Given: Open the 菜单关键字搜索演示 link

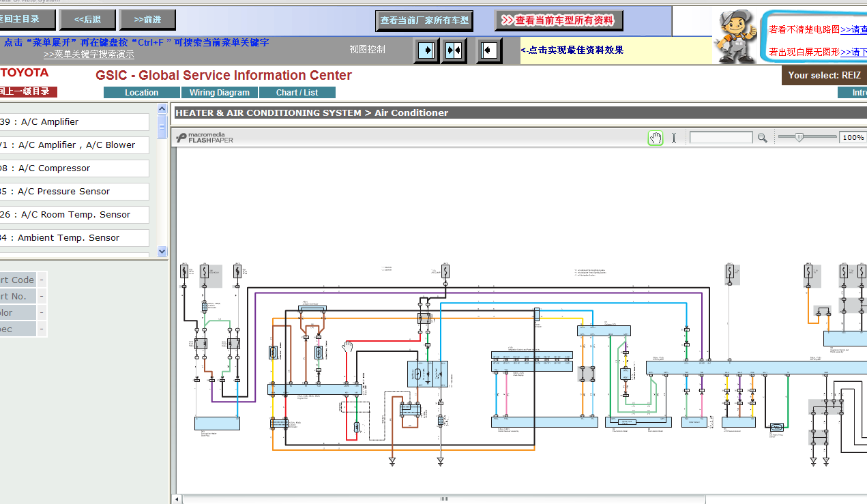Looking at the screenshot, I should pos(89,55).
